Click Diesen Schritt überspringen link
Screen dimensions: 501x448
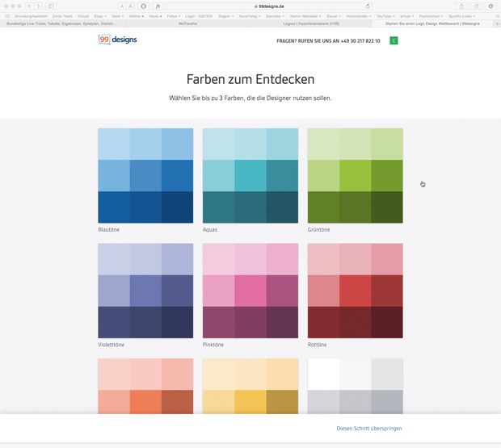tap(369, 428)
